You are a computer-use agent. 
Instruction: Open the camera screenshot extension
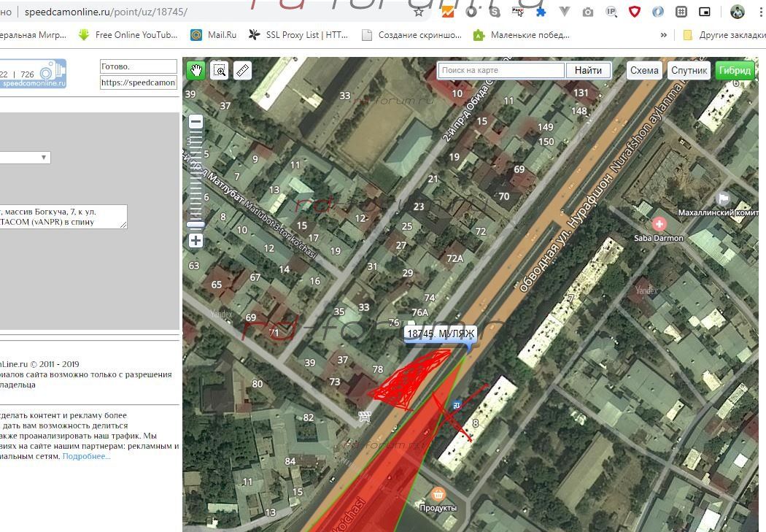click(587, 12)
